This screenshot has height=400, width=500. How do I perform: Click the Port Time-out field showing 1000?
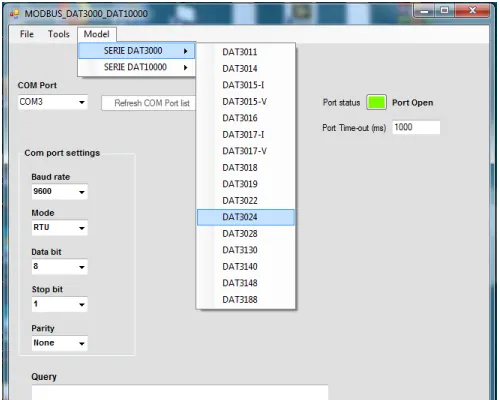click(416, 127)
